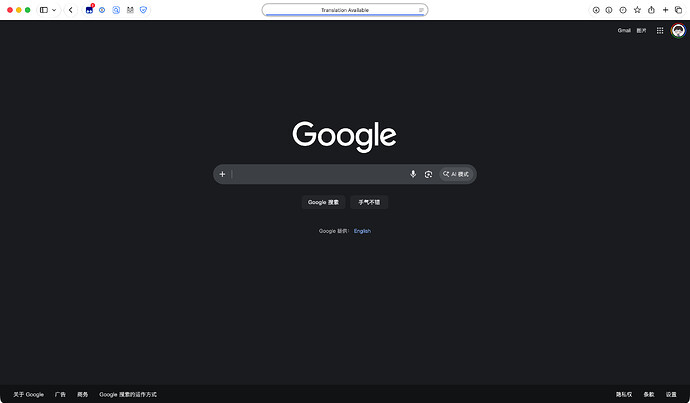690x403 pixels.
Task: Open Google 搜索的运作方式 link
Action: pos(128,395)
